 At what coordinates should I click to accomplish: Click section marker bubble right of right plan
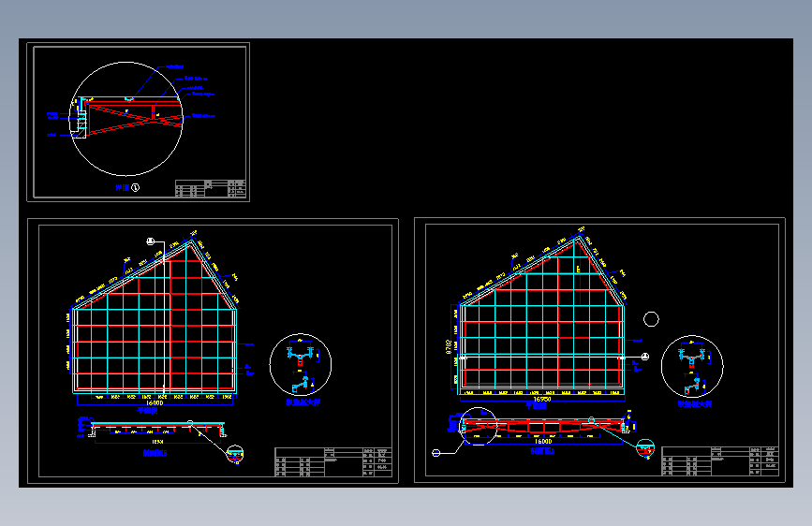[x=645, y=357]
